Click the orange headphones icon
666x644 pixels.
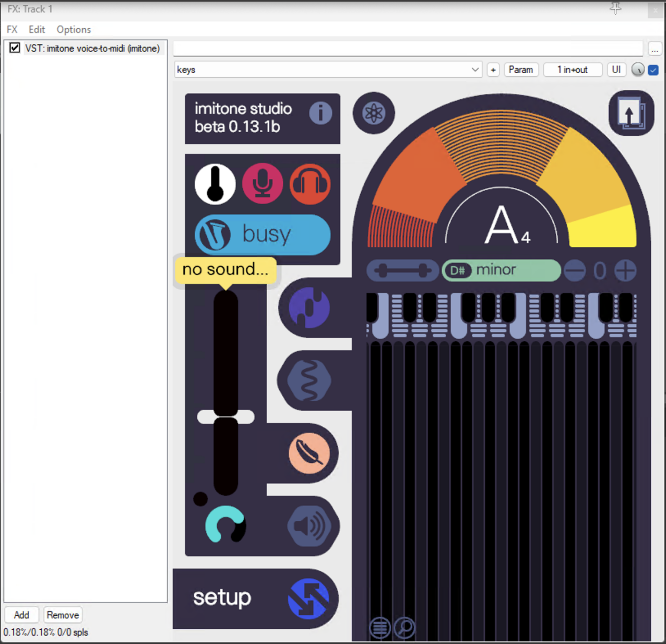[x=310, y=184]
